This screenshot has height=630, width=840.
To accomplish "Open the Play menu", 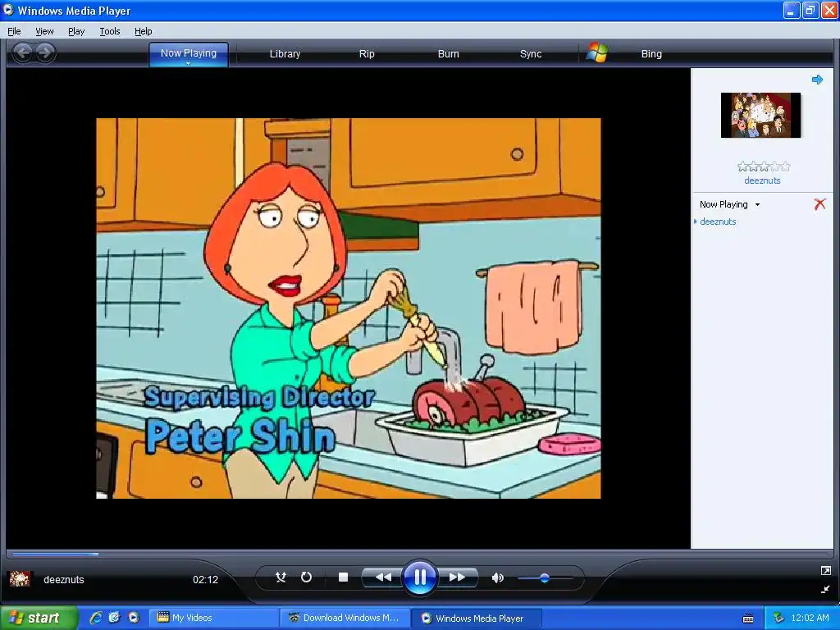I will click(x=76, y=31).
